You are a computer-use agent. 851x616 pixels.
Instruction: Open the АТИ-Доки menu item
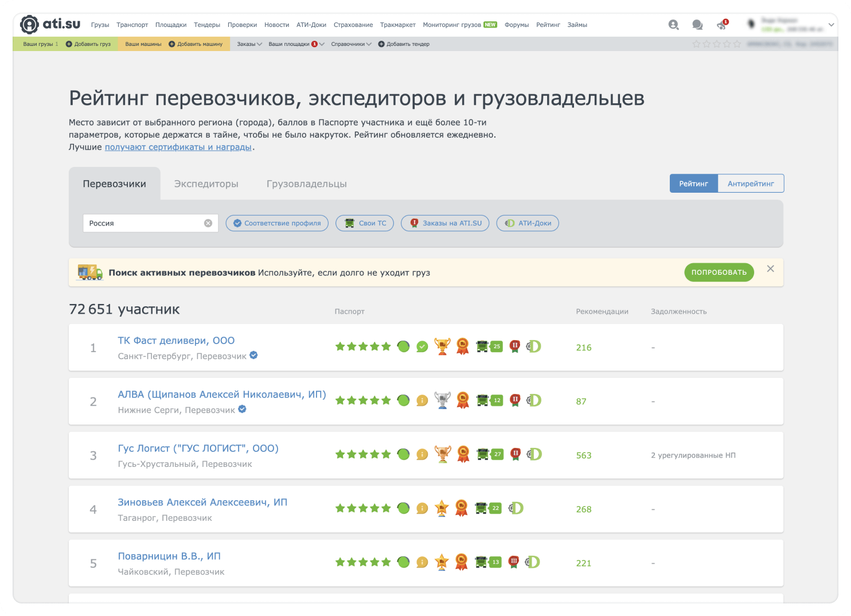[311, 25]
